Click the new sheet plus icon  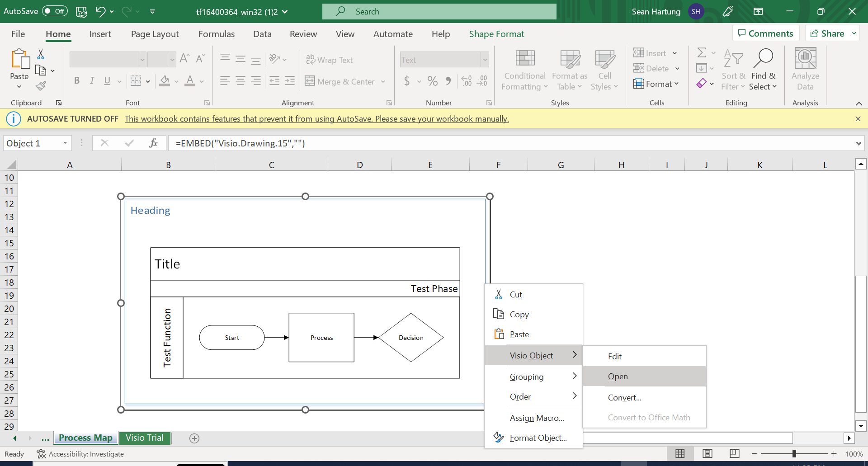[x=194, y=438]
